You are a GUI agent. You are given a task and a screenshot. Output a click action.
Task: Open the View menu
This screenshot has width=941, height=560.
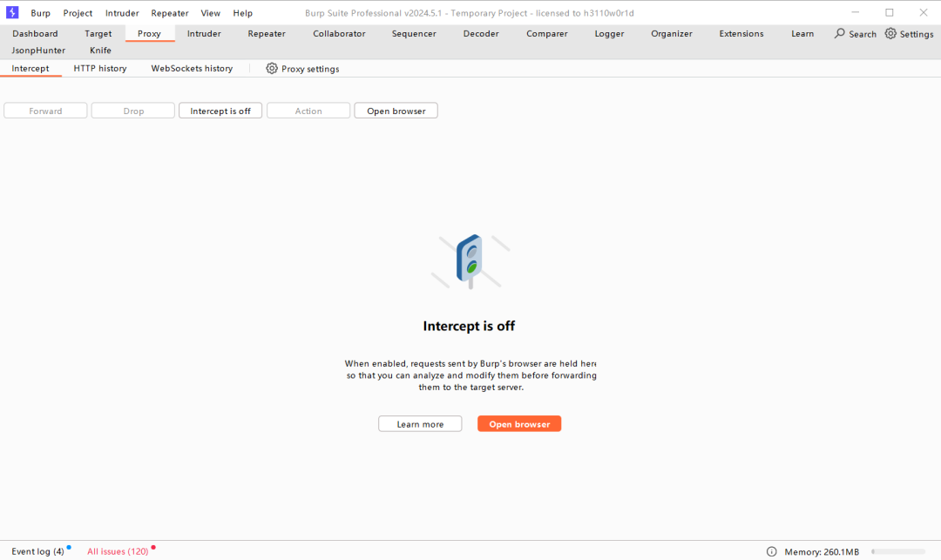(x=210, y=12)
